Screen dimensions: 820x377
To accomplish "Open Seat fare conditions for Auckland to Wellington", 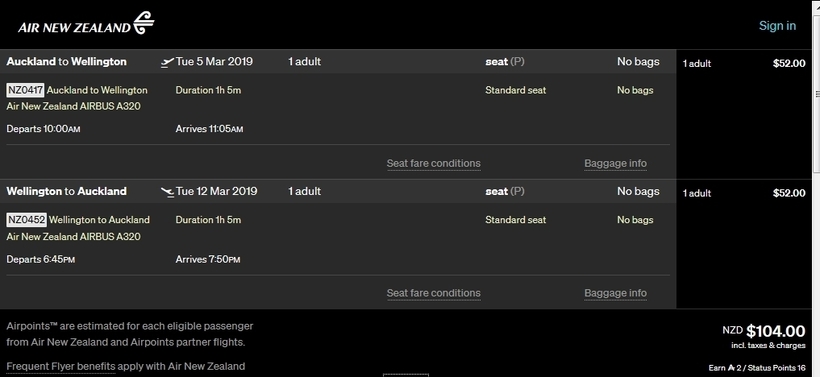I will (x=434, y=163).
